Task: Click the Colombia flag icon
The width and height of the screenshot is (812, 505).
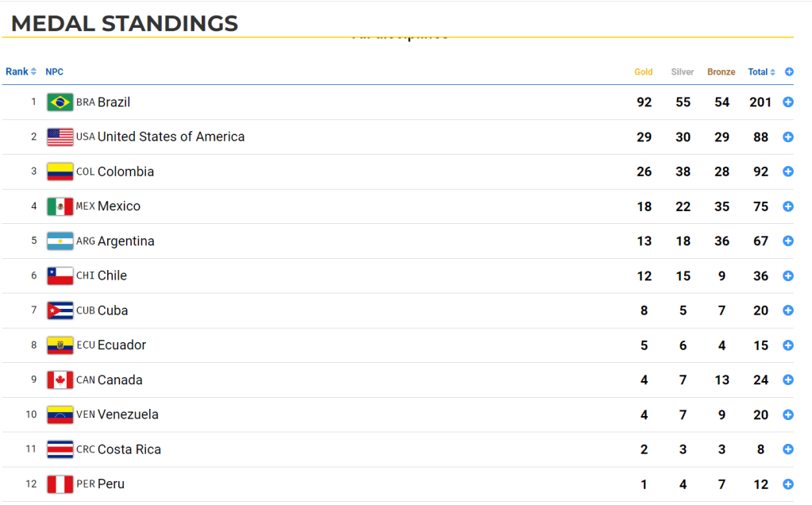Action: click(x=60, y=172)
